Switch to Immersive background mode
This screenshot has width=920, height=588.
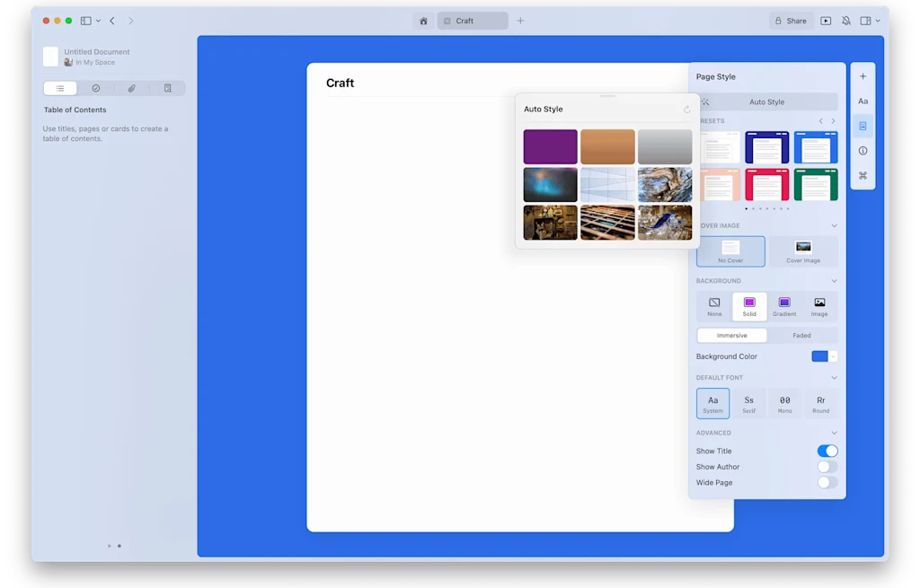731,336
